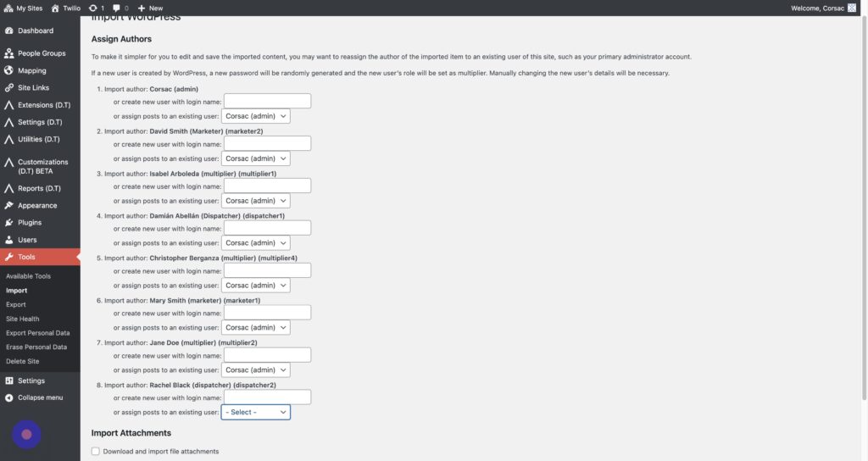868x461 pixels.
Task: Open People Groups via its sidebar icon
Action: pos(8,53)
